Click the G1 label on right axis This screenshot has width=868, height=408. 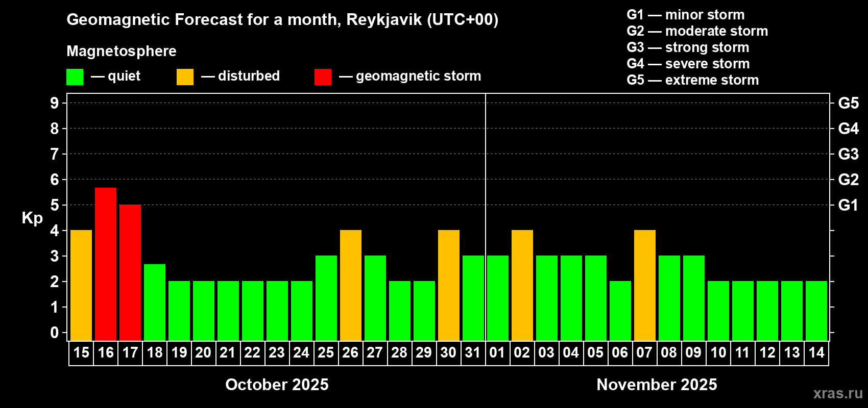(x=849, y=205)
